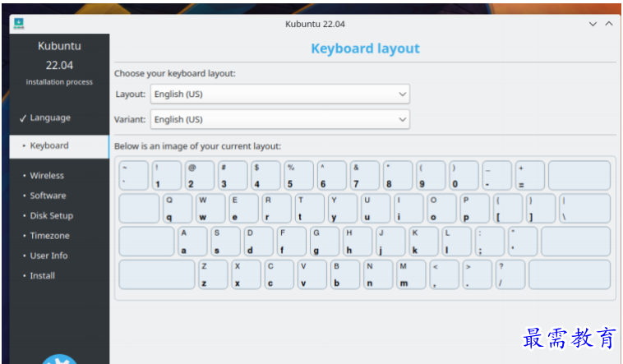The image size is (623, 364).
Task: Click the minus / underscore key preview
Action: (x=496, y=175)
